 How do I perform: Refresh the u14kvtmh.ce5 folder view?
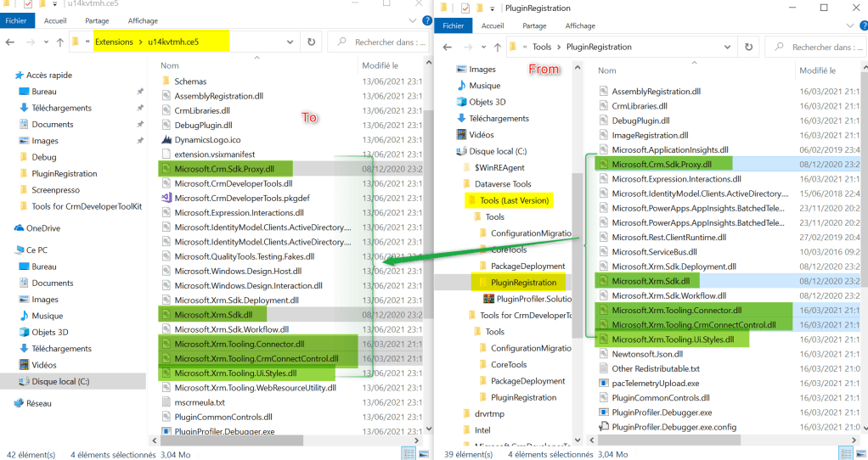click(311, 42)
